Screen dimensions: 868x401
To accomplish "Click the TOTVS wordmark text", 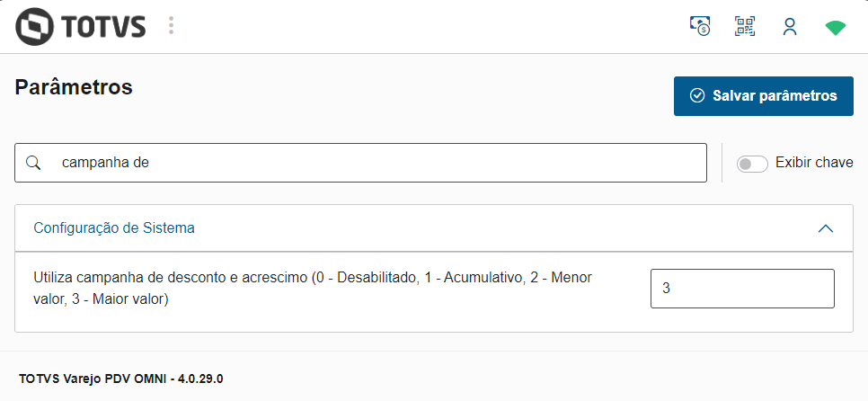I will coord(104,27).
